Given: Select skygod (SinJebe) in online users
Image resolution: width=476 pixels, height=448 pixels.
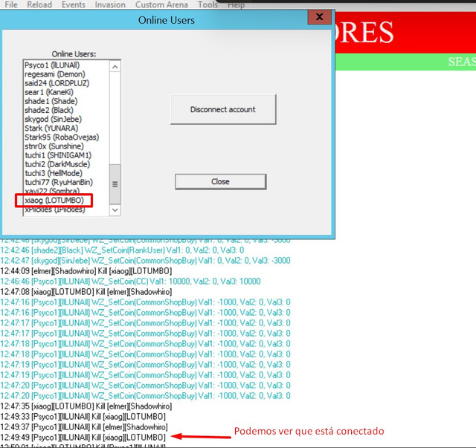Looking at the screenshot, I should pos(53,119).
